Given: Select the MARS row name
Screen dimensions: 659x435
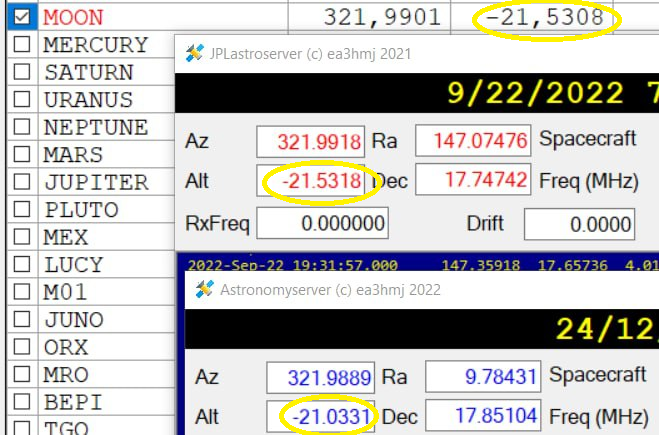Looking at the screenshot, I should point(73,155).
